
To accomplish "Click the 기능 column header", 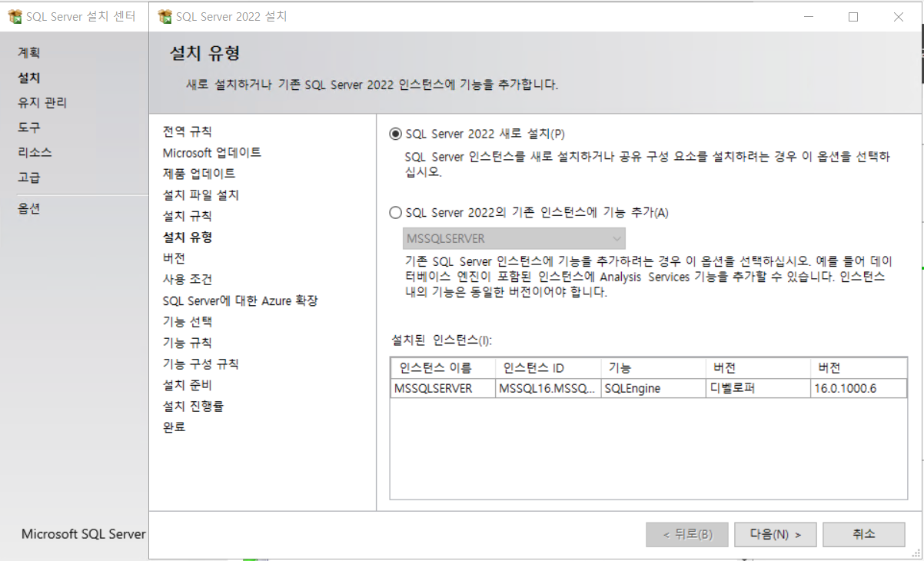I will click(653, 368).
